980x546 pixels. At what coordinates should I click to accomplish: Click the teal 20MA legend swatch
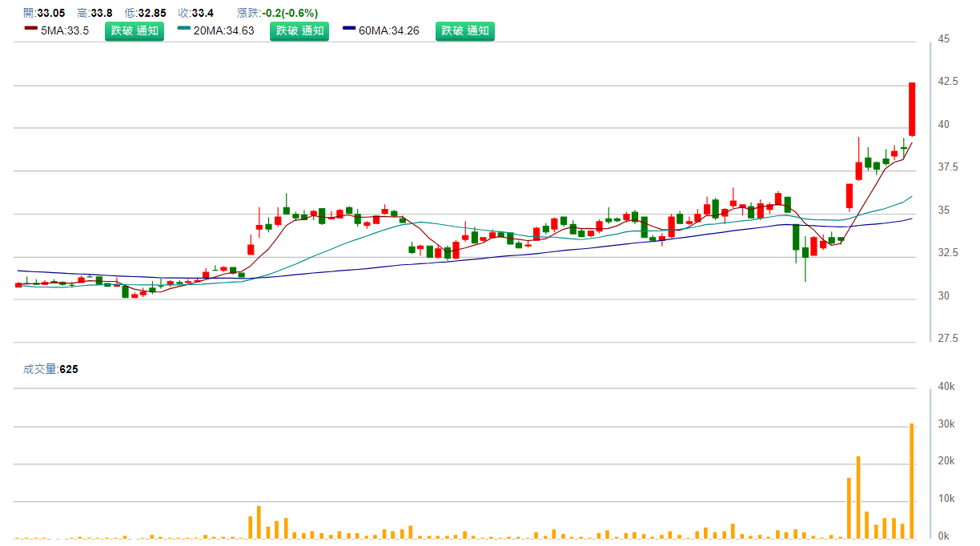184,29
